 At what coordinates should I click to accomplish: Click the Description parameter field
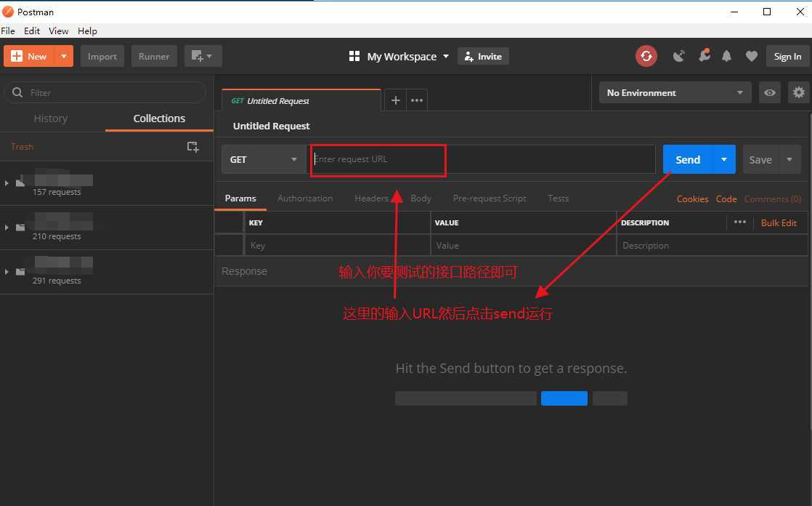click(712, 245)
